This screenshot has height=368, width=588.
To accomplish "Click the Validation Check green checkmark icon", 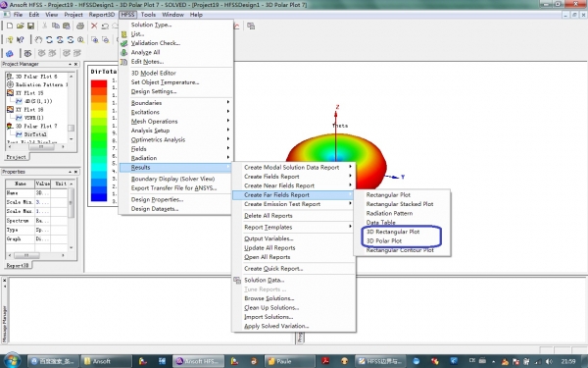I will click(x=124, y=43).
